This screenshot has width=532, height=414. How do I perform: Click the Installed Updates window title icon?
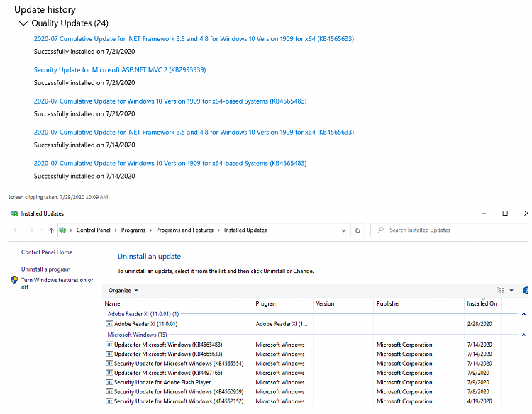pyautogui.click(x=15, y=213)
